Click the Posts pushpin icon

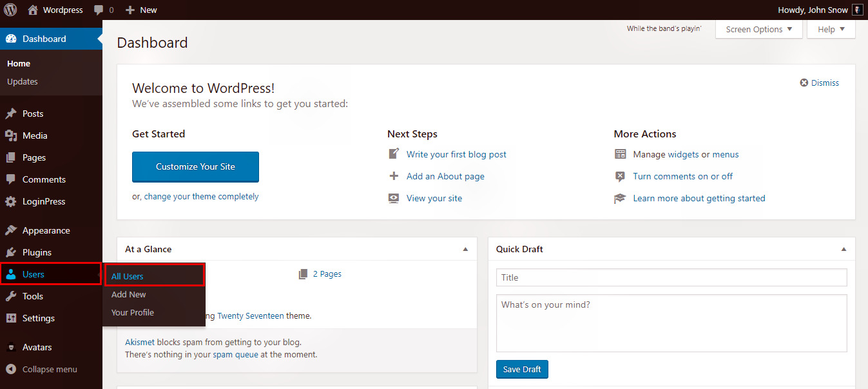(x=11, y=114)
